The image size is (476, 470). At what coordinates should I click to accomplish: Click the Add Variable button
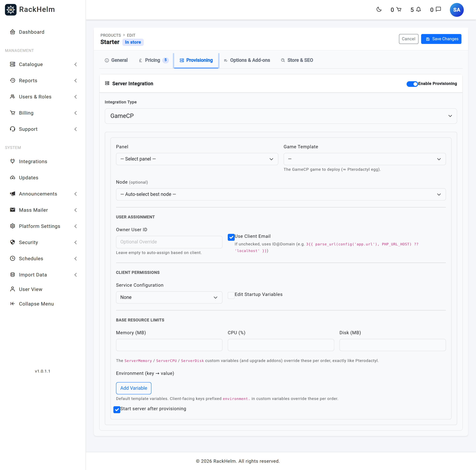(x=134, y=388)
